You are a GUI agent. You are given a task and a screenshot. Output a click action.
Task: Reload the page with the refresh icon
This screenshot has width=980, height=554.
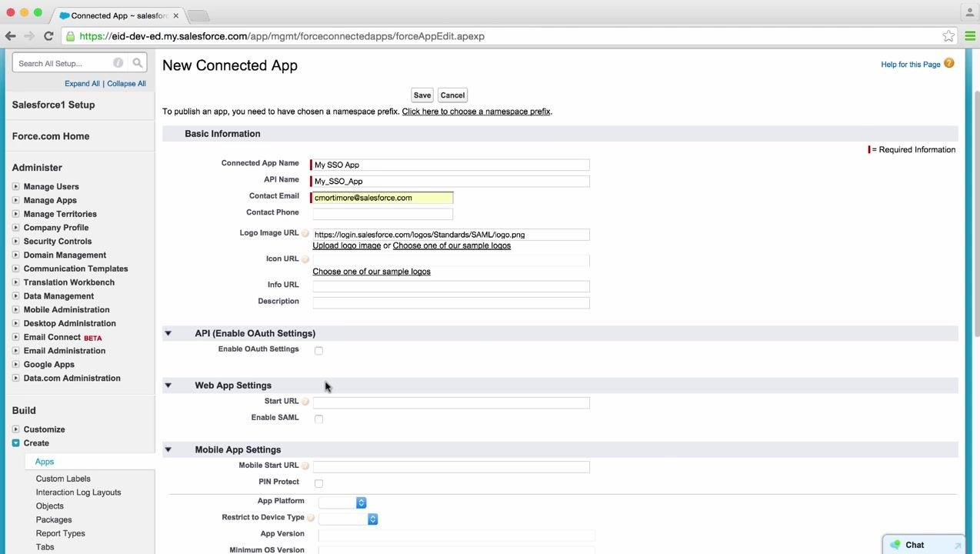point(48,36)
